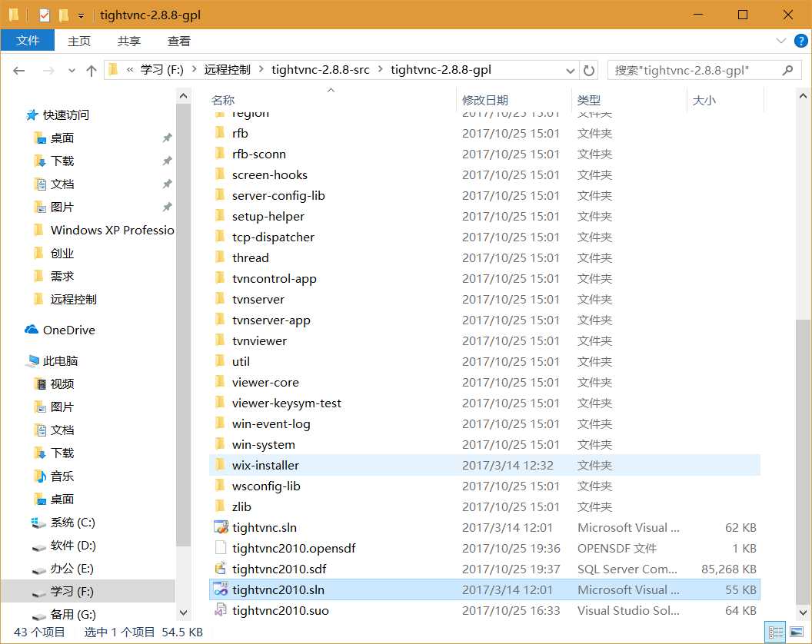Click the tightvnc2010.opensdf blank file icon
This screenshot has height=644, width=812.
[x=221, y=548]
